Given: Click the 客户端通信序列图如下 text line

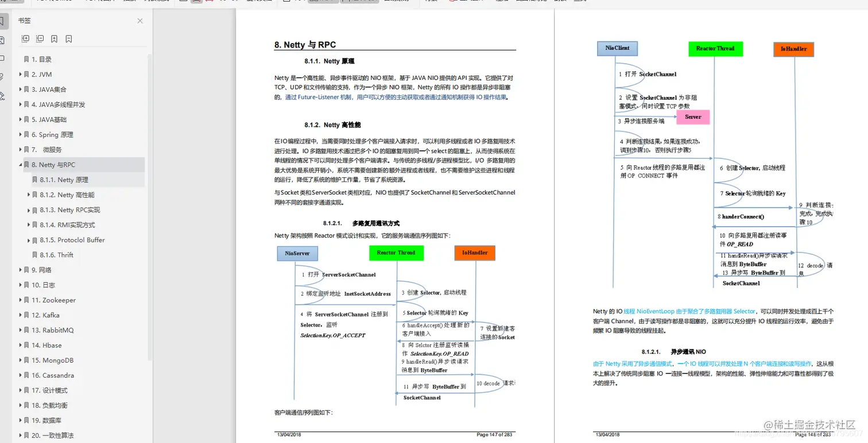Looking at the screenshot, I should [304, 413].
